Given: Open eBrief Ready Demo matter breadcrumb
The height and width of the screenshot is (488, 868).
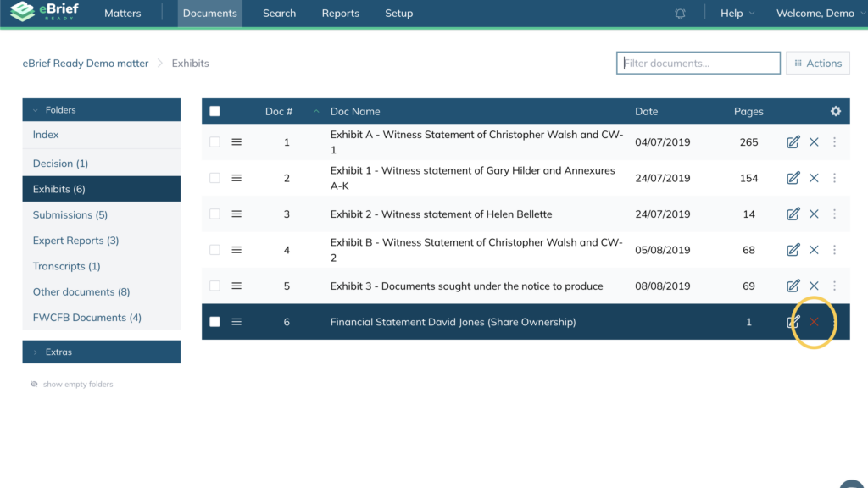Looking at the screenshot, I should click(86, 64).
